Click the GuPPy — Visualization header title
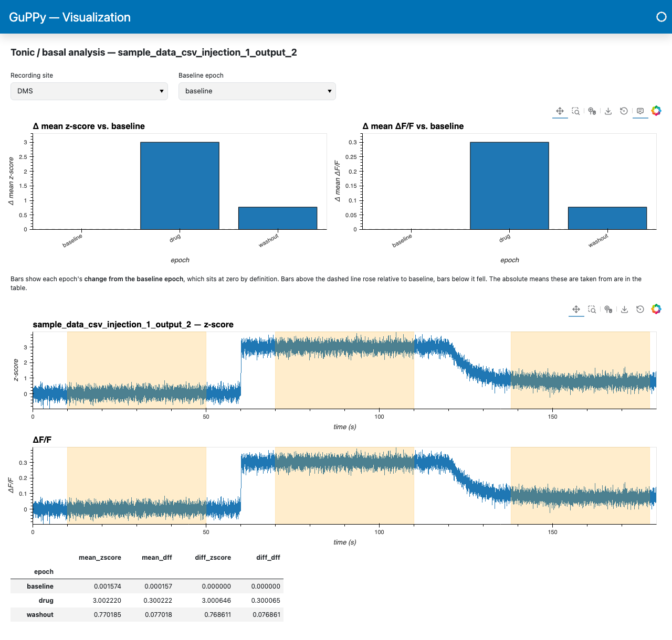Viewport: 672px width, 640px height. [70, 17]
